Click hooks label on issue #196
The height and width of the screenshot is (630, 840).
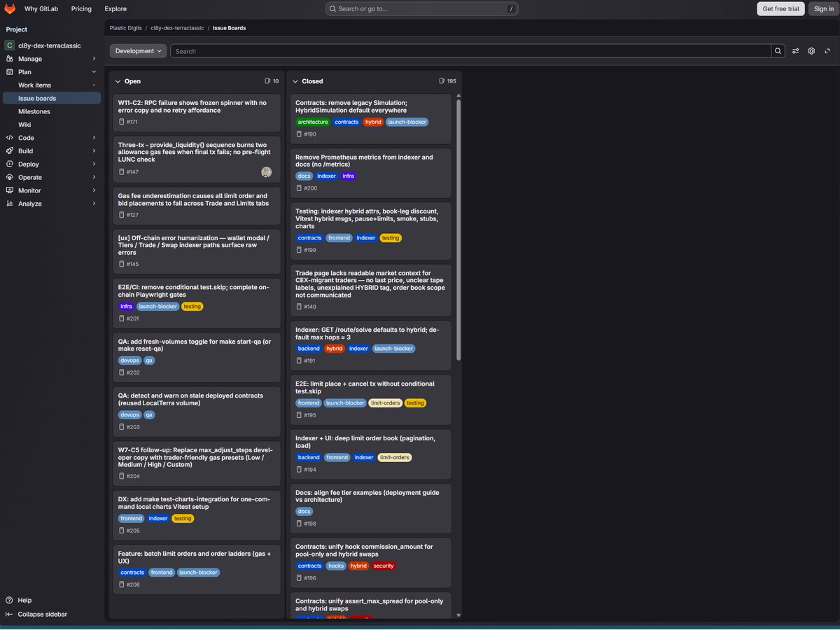click(337, 566)
